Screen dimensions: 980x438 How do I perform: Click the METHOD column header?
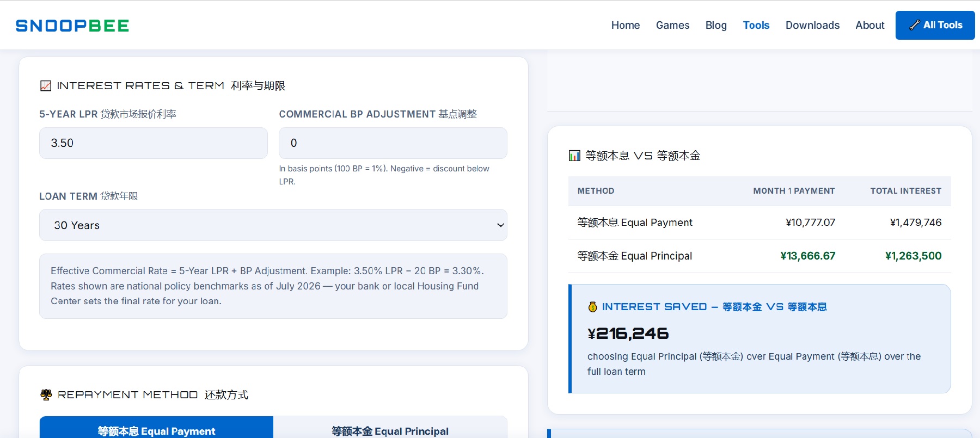596,191
